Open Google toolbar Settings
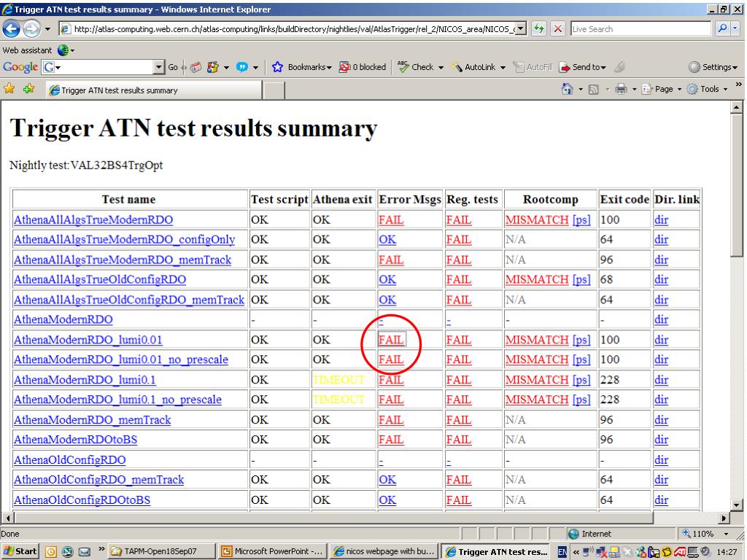 click(713, 67)
